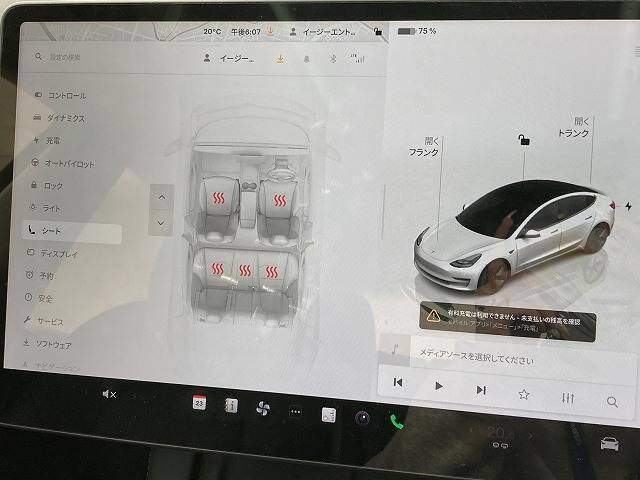This screenshot has height=480, width=640.
Task: Select オートパイロット in the sidebar
Action: click(x=70, y=163)
